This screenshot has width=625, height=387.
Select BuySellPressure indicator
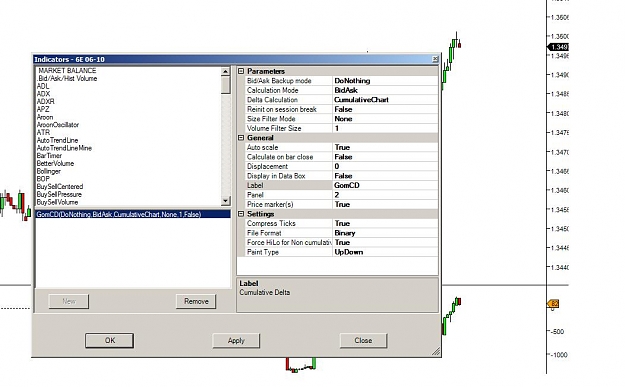(x=59, y=194)
